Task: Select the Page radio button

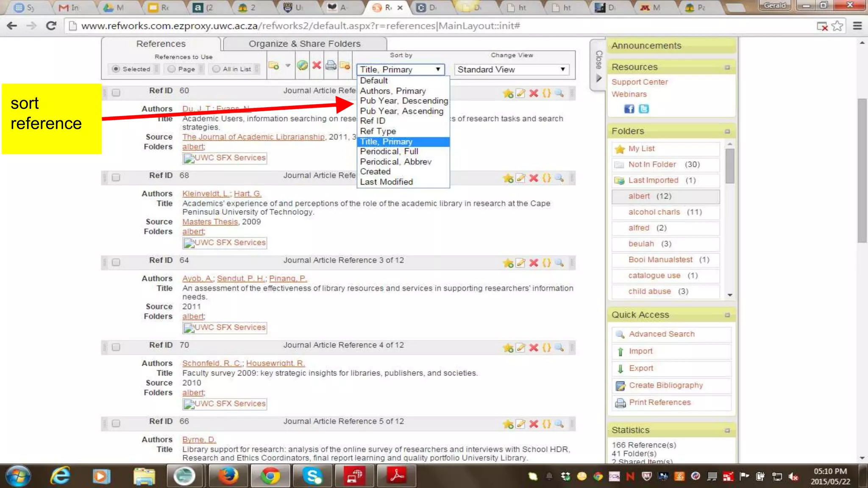Action: (x=172, y=69)
